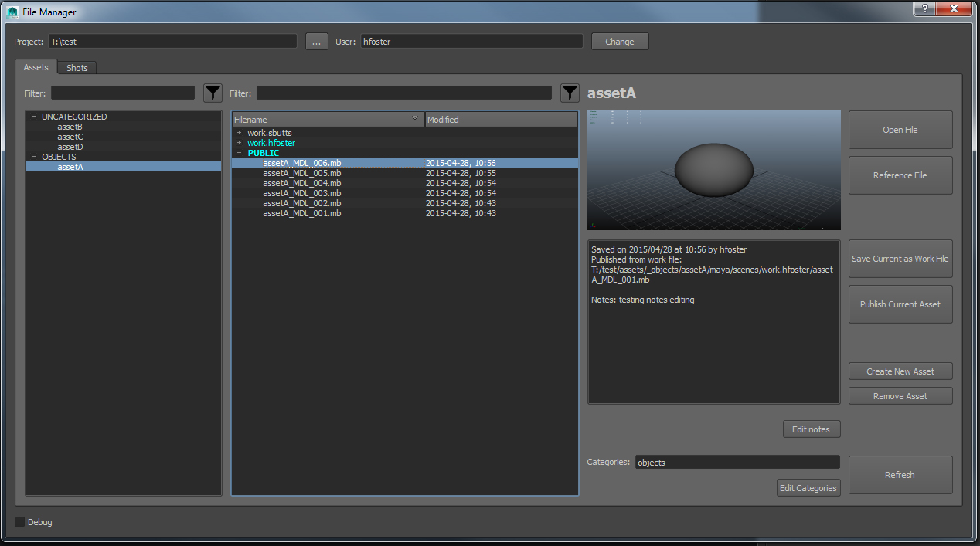The image size is (980, 546).
Task: Click the help question mark button
Action: click(x=924, y=8)
